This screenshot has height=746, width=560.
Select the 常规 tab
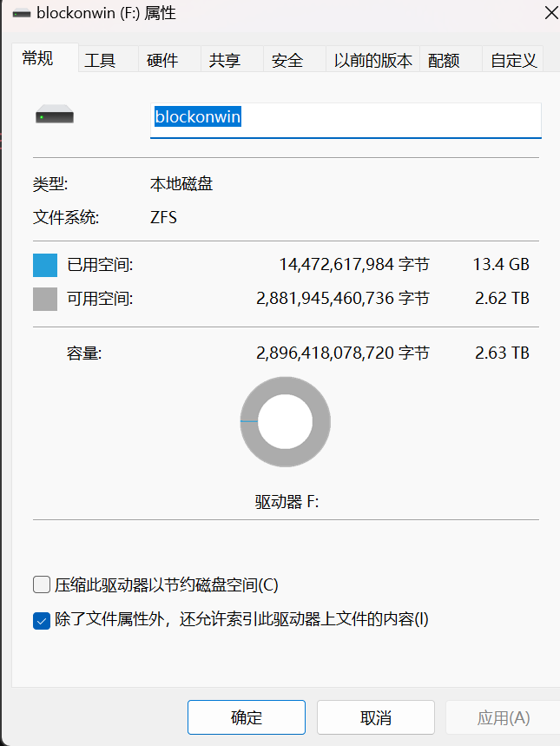click(x=37, y=58)
